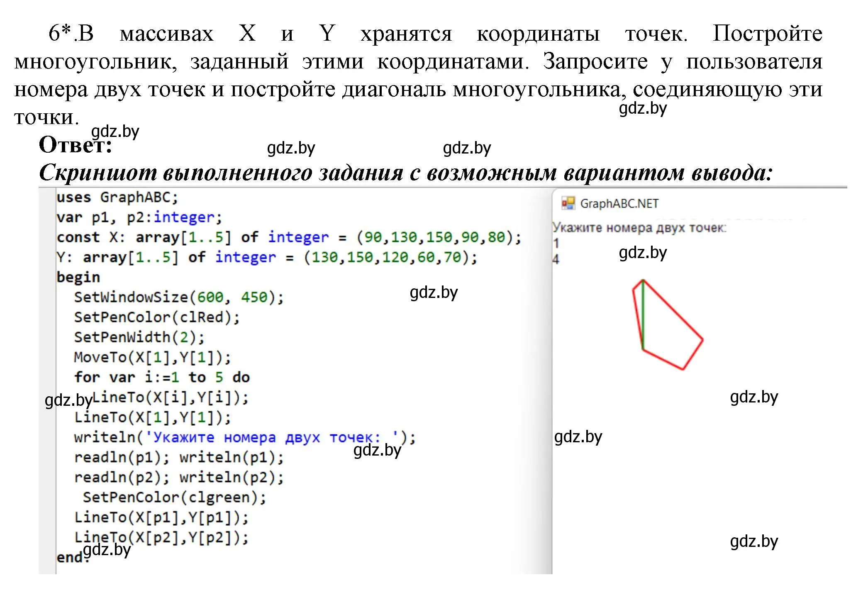This screenshot has height=590, width=868.
Task: Click the writeln 'Укажите номера двух точек' line
Action: (x=245, y=437)
